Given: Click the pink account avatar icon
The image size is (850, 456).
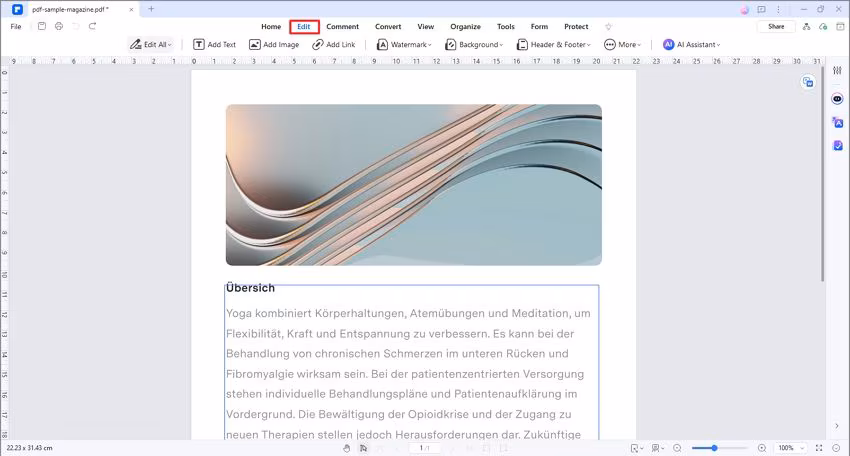Looking at the screenshot, I should [745, 10].
